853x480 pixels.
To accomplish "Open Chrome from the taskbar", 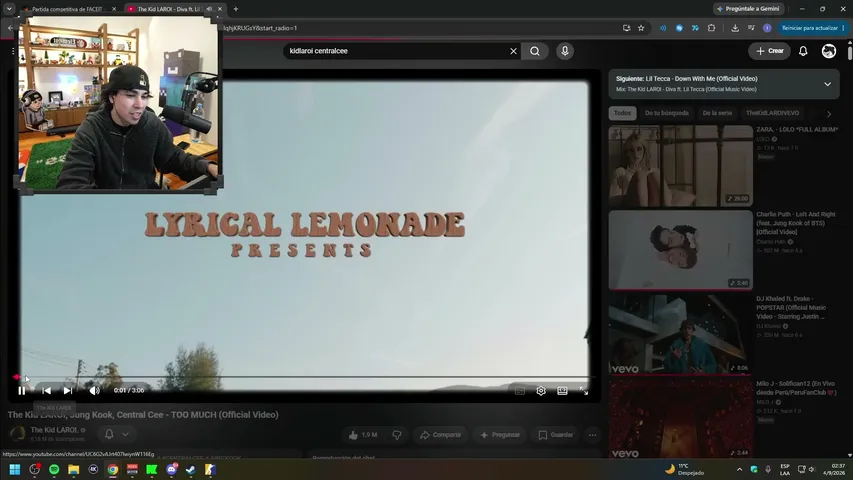I will [113, 469].
